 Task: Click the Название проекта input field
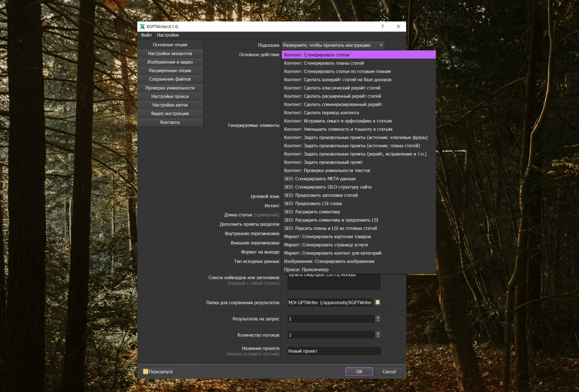(334, 351)
